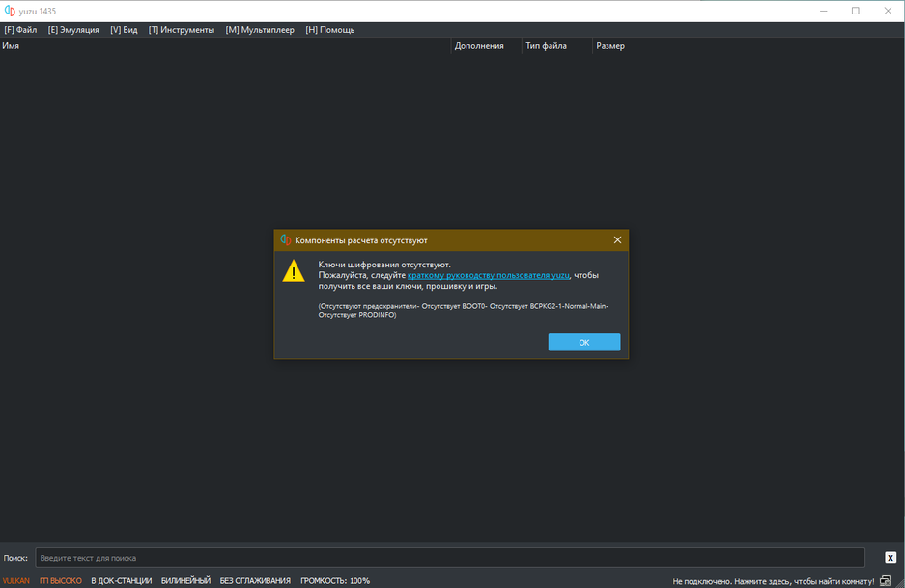Toggle the ГП ВЫСОКО accuracy indicator
This screenshot has height=588, width=905.
click(61, 581)
